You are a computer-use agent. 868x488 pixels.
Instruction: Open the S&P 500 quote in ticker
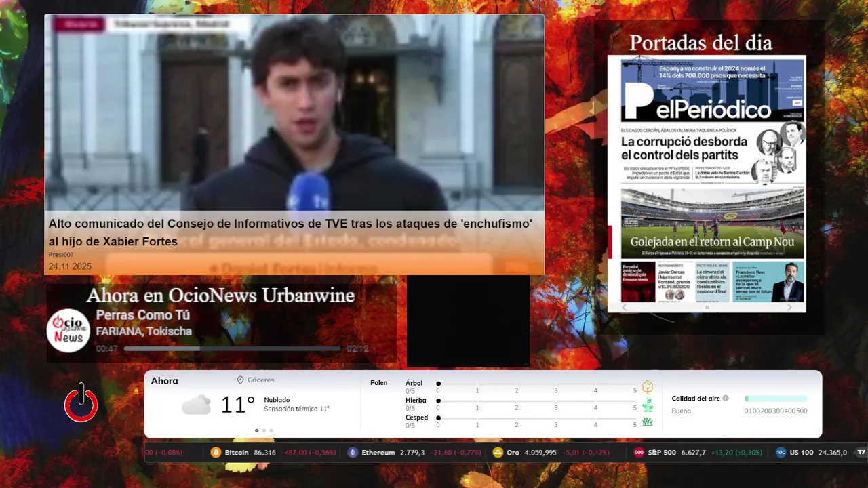[x=698, y=453]
